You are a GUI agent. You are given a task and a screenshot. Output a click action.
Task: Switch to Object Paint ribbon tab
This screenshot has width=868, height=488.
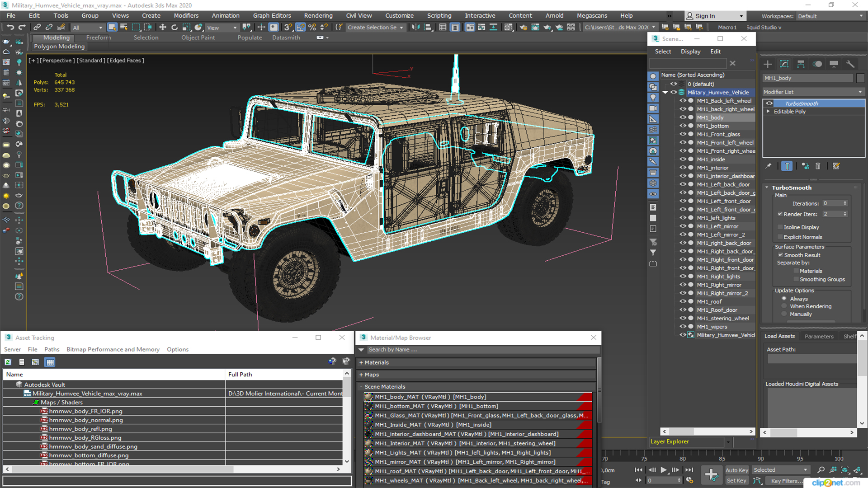pos(198,38)
